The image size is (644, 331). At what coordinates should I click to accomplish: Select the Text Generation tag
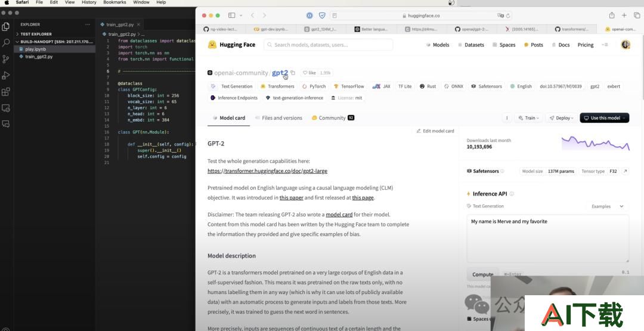(x=233, y=86)
